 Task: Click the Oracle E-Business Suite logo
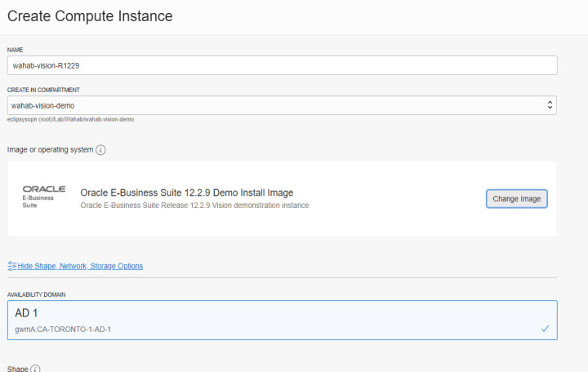click(x=43, y=197)
